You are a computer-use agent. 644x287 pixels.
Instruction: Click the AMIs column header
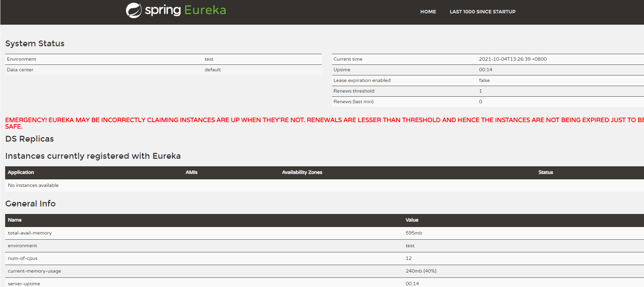pyautogui.click(x=191, y=172)
